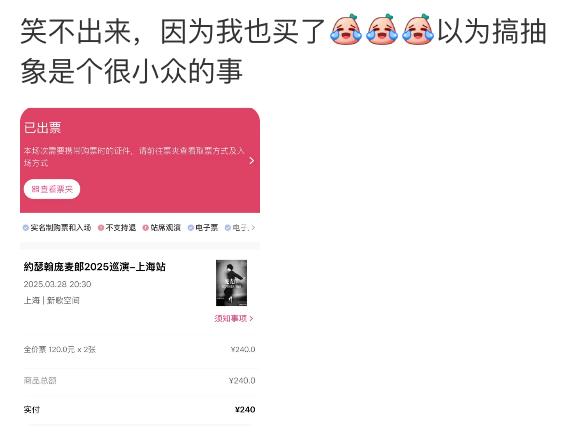568x443 pixels.
Task: Click the third crying-laughing emoji
Action: (418, 30)
